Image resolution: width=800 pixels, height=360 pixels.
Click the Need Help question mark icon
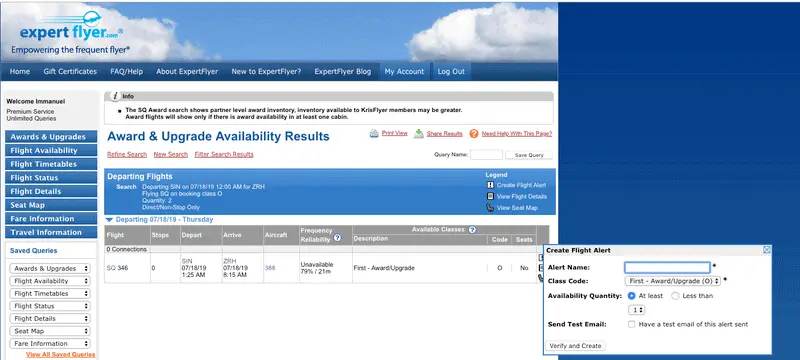[474, 134]
